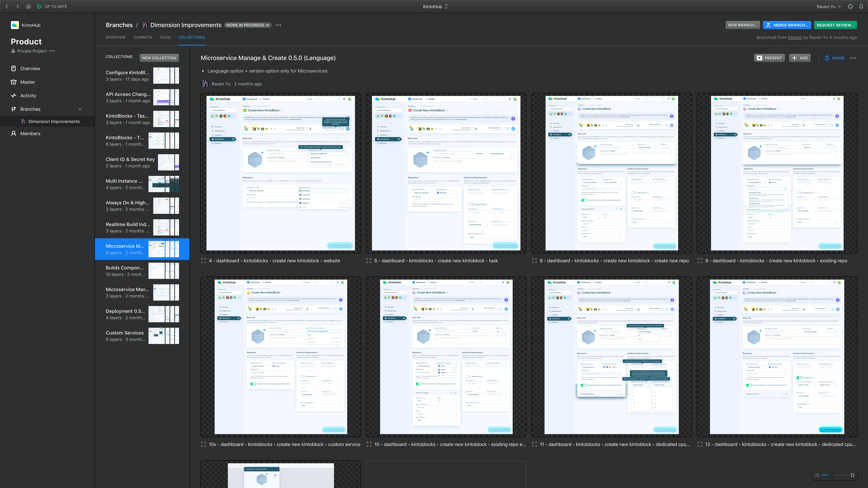
Task: Click the Members person icon
Action: (x=14, y=133)
